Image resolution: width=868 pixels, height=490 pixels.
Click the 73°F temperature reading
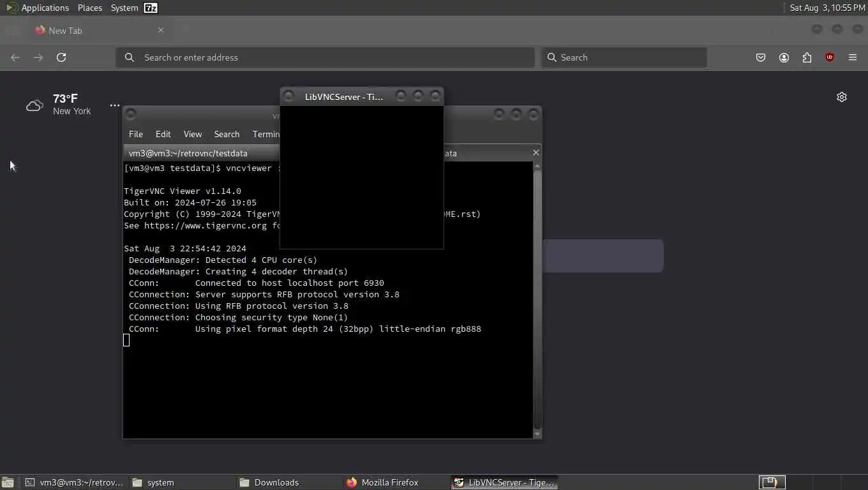pos(65,98)
